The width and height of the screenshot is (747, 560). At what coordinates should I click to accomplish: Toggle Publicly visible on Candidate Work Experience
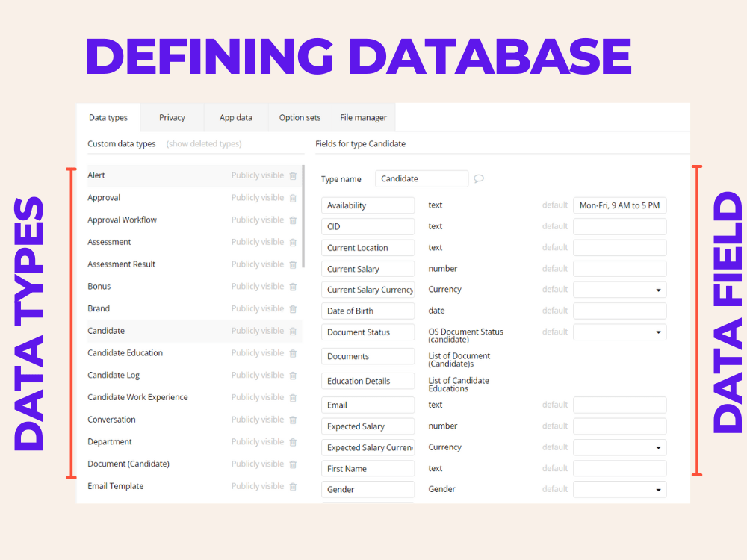coord(257,397)
